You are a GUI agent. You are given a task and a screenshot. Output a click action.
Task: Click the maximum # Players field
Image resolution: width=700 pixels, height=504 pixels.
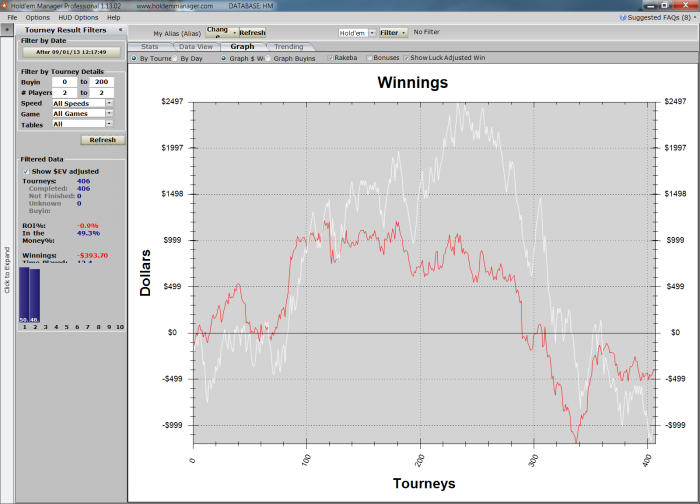tap(101, 92)
